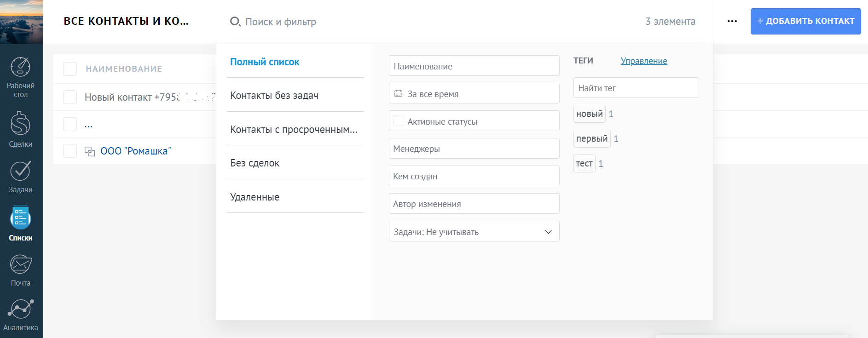Tick the checkbox for ООО "Ромашка" row

point(70,151)
